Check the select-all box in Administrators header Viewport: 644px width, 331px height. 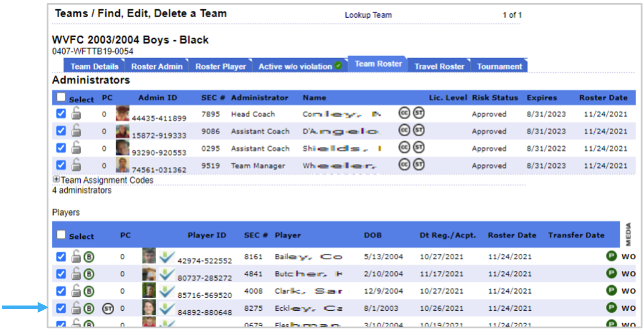(61, 98)
